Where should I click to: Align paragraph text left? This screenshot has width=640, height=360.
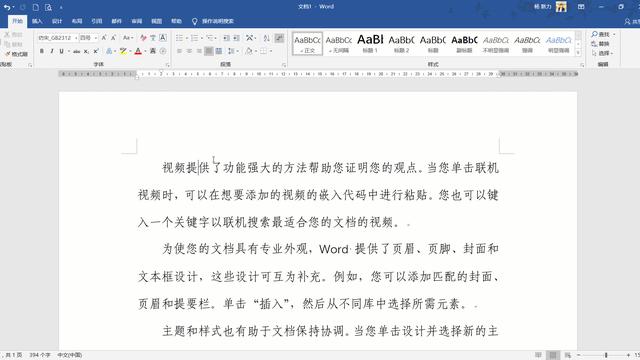point(179,51)
